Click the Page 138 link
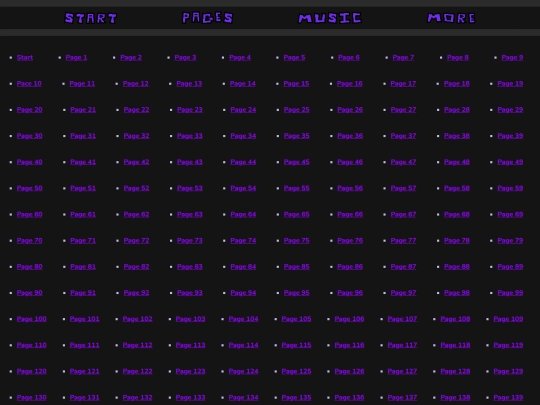 point(456,398)
